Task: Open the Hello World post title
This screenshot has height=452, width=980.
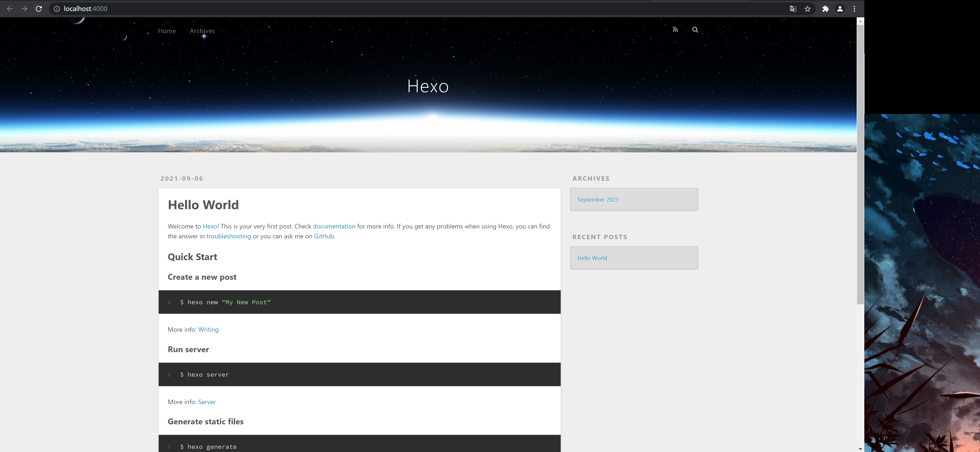Action: pos(203,205)
